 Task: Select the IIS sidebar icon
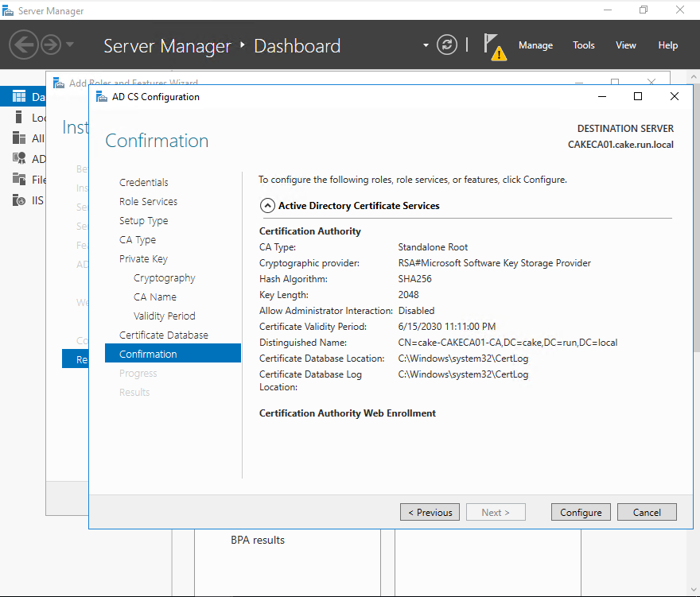[19, 200]
